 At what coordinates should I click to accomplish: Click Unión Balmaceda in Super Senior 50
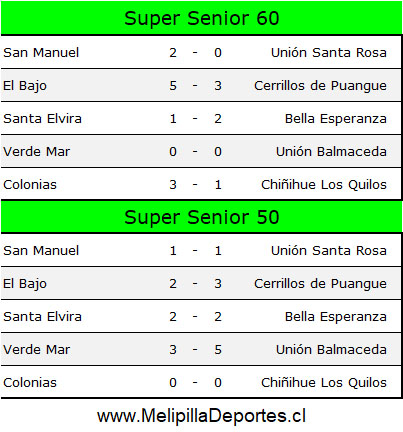(331, 350)
